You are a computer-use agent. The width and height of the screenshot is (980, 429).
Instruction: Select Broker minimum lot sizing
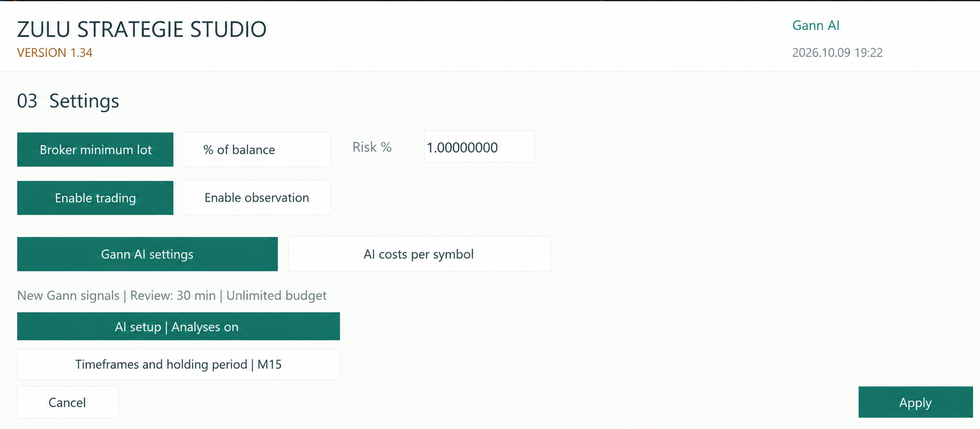[x=95, y=149]
